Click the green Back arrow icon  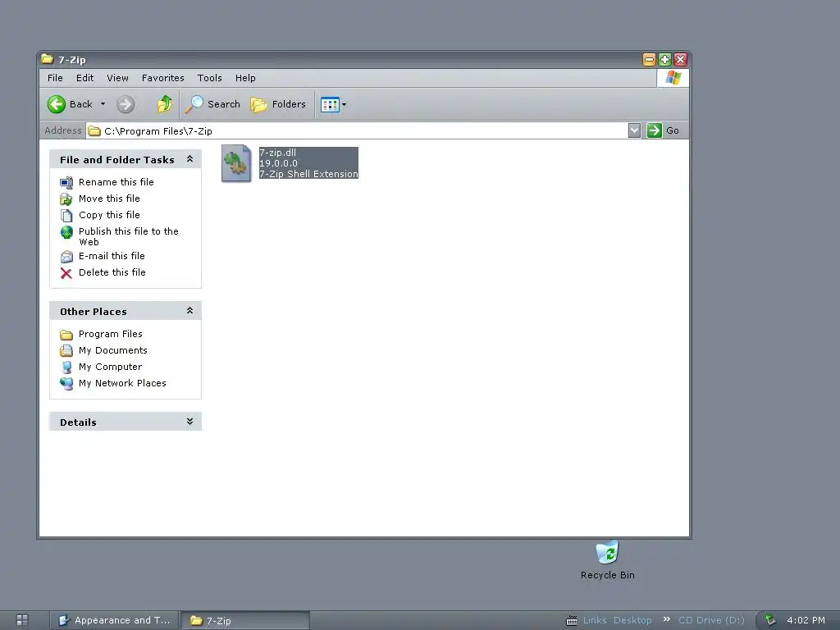(57, 104)
